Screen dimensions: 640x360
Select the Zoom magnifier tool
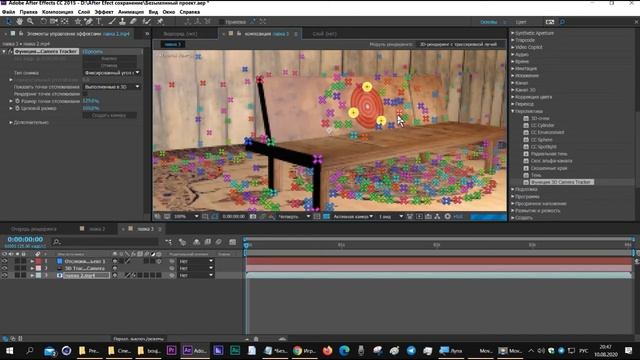click(x=30, y=21)
